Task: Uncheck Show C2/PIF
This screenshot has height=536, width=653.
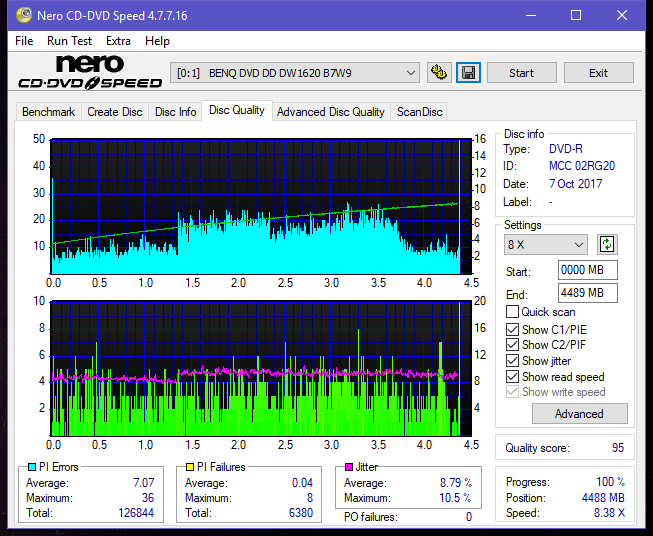Action: 512,345
